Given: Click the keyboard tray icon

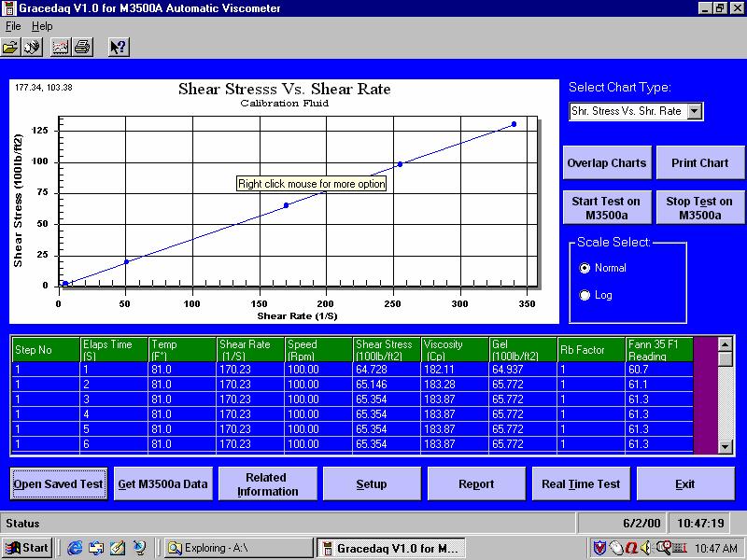Looking at the screenshot, I should (679, 548).
